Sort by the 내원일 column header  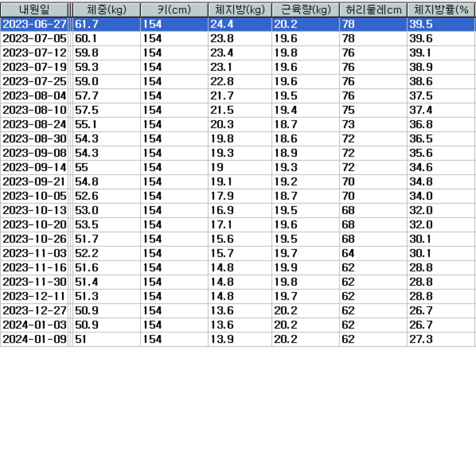34,10
